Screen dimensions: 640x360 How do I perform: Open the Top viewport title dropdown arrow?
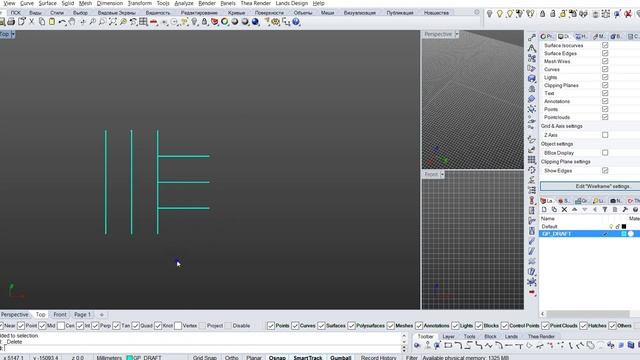[13, 35]
